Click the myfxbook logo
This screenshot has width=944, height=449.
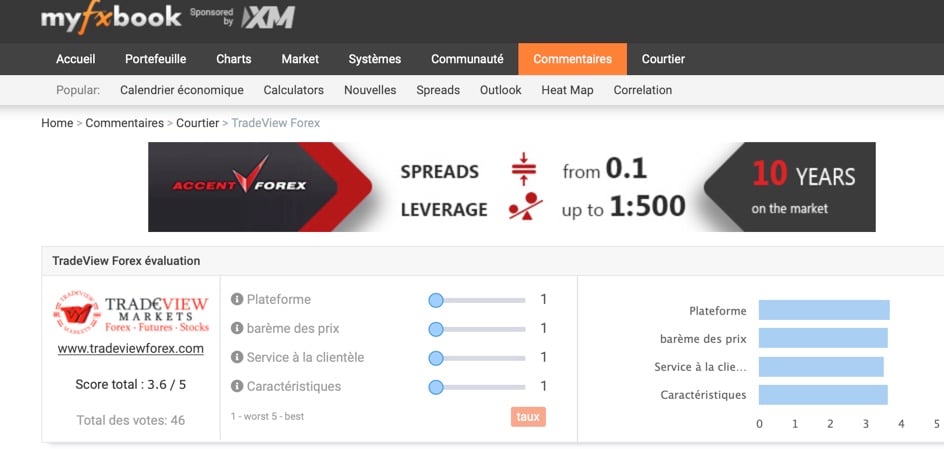point(111,17)
